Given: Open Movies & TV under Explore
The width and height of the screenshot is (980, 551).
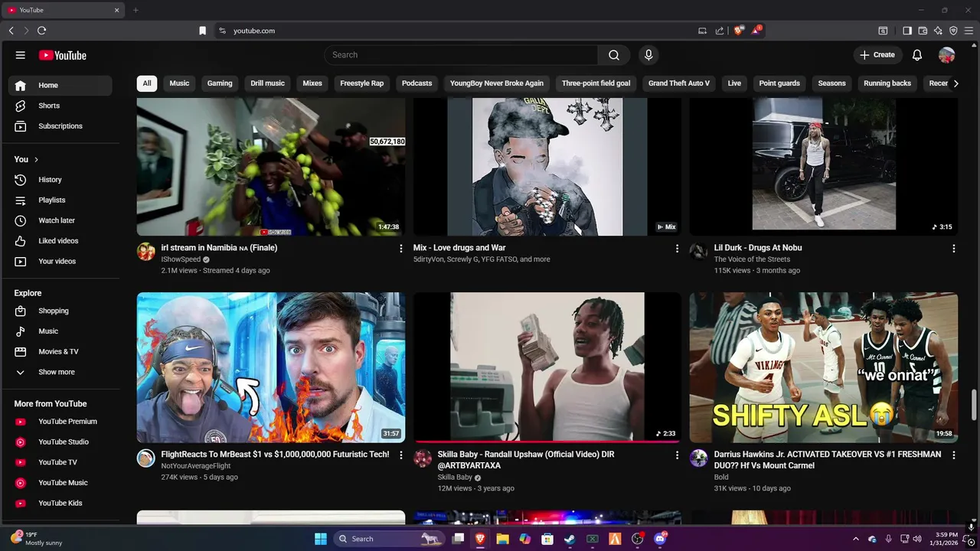Looking at the screenshot, I should 60,351.
